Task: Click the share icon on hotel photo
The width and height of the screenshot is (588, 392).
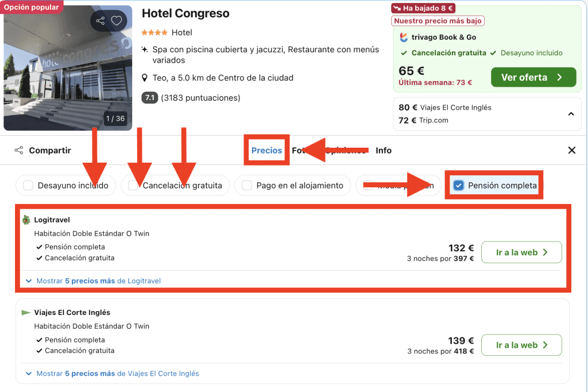Action: [100, 21]
